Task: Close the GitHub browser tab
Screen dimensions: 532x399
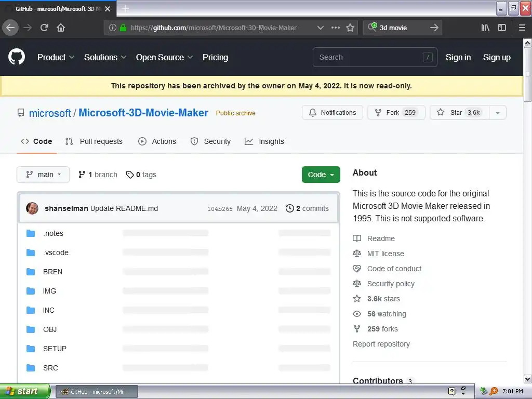Action: pos(108,9)
